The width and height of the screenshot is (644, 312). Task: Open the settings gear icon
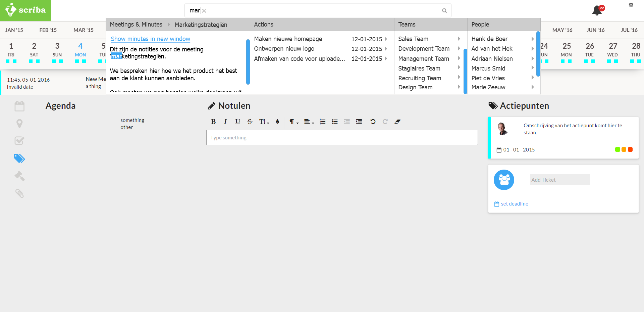click(x=631, y=5)
